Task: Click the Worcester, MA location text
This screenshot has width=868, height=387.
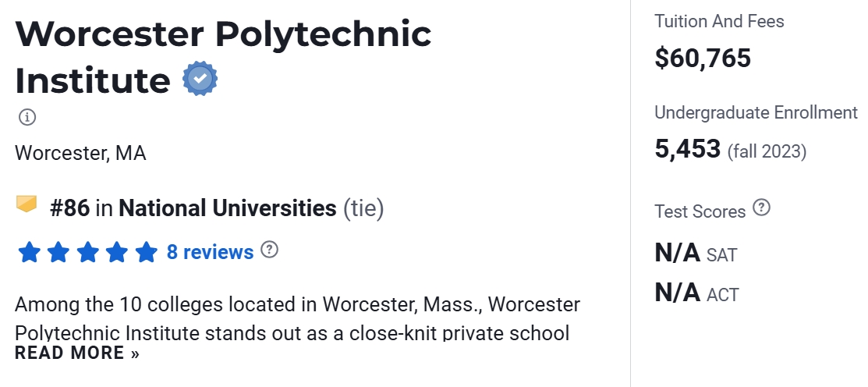Action: (80, 153)
